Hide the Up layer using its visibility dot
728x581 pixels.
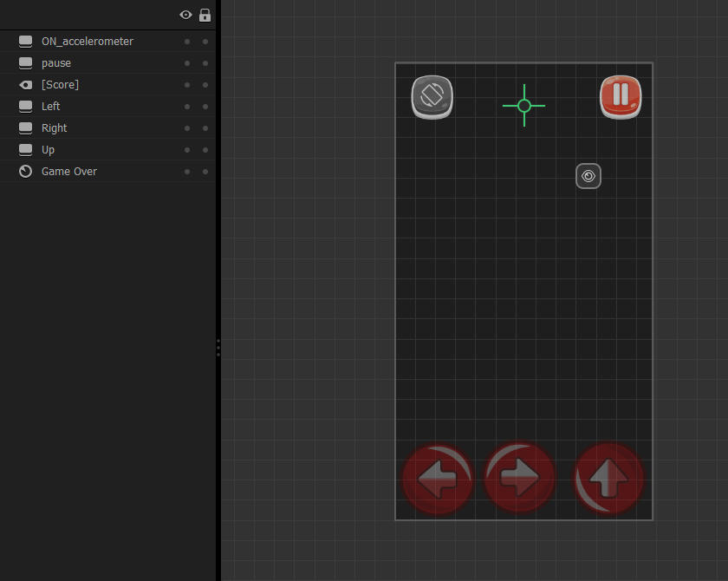click(187, 150)
